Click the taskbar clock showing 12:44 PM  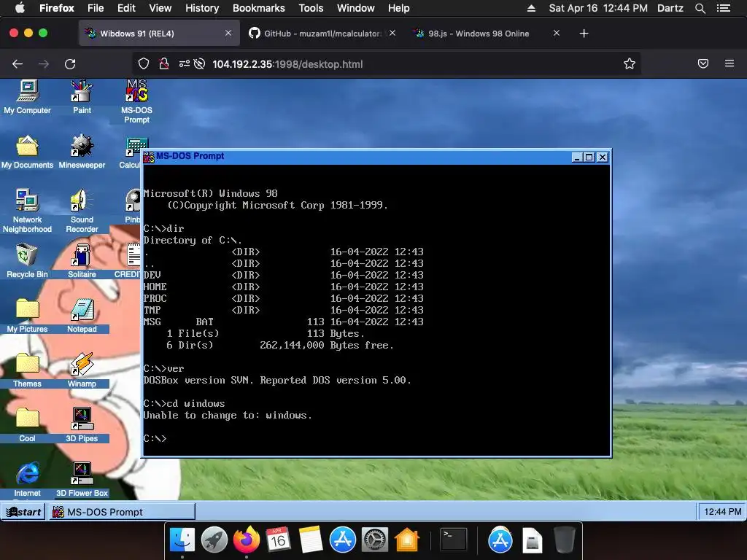722,512
